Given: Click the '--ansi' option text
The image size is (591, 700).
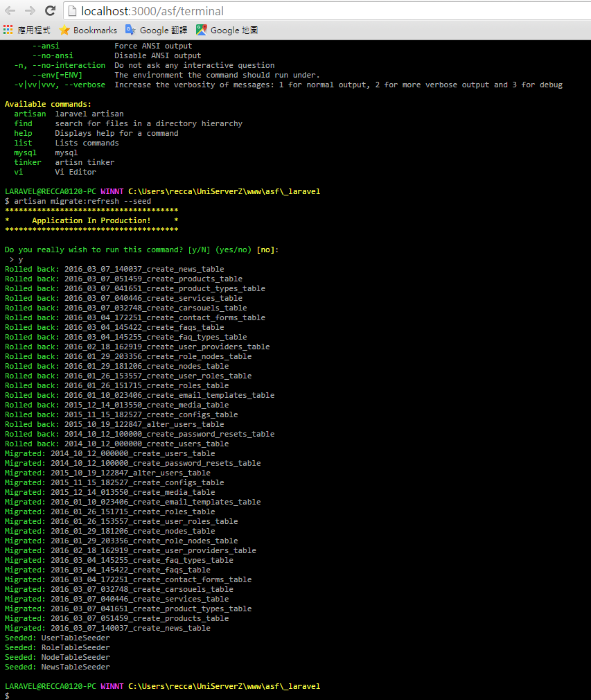Looking at the screenshot, I should tap(46, 46).
